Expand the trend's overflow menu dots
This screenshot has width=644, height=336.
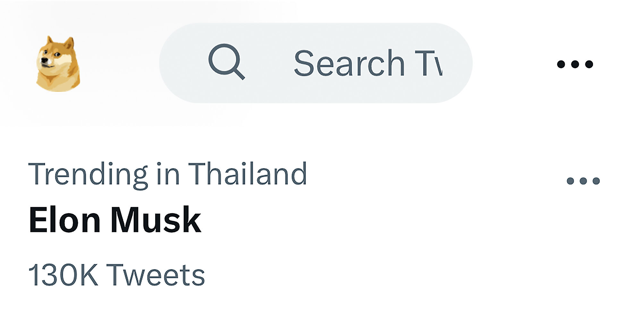(583, 181)
